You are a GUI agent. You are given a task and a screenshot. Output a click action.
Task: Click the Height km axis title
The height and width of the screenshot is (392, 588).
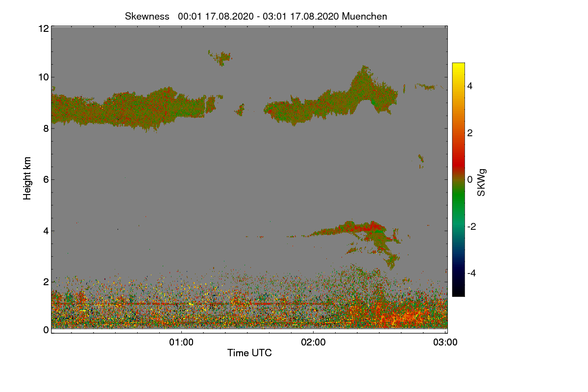tap(27, 178)
